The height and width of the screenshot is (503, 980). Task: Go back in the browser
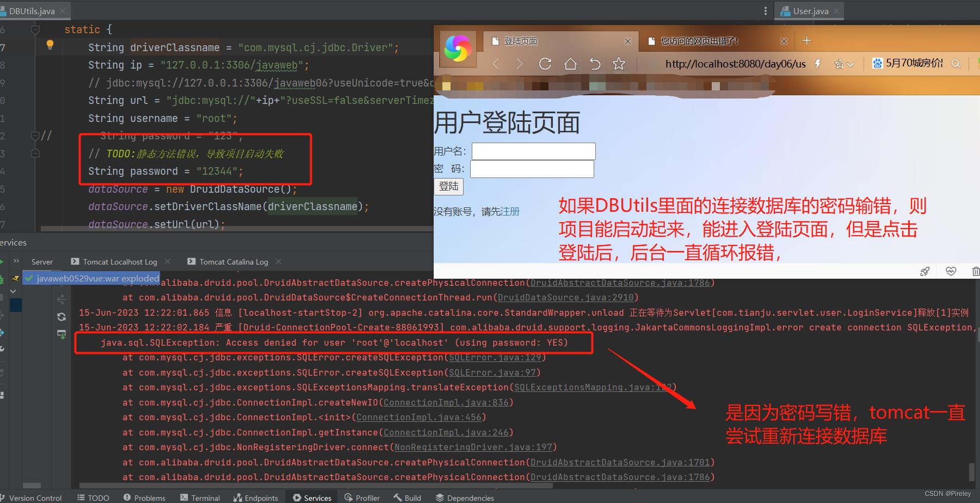[x=496, y=64]
